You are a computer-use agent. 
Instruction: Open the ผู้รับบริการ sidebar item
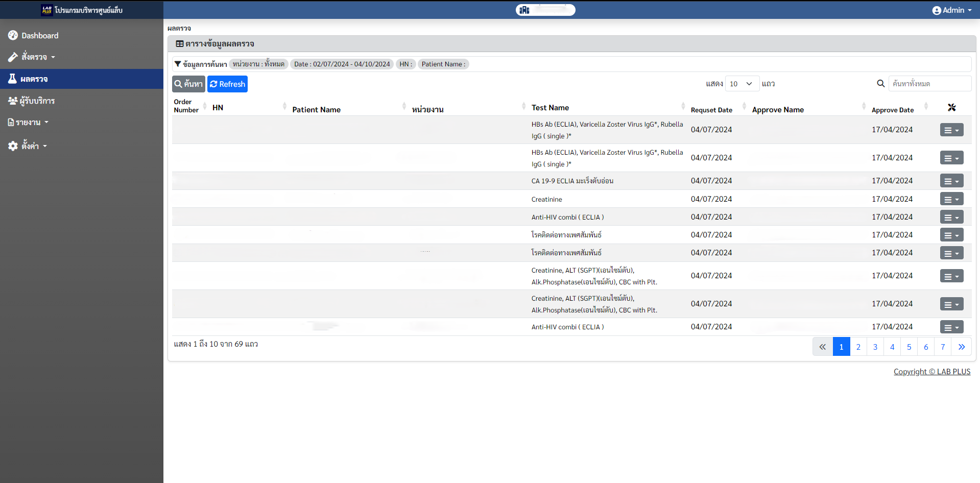[37, 101]
